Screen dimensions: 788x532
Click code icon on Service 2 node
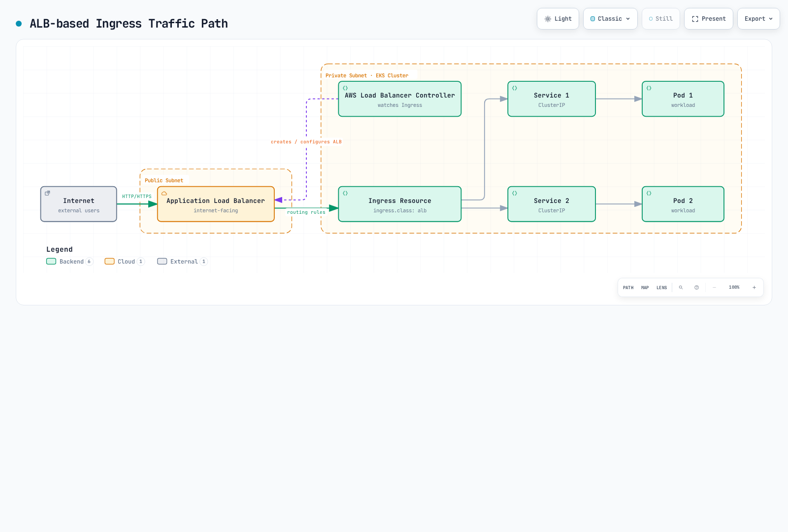[515, 193]
